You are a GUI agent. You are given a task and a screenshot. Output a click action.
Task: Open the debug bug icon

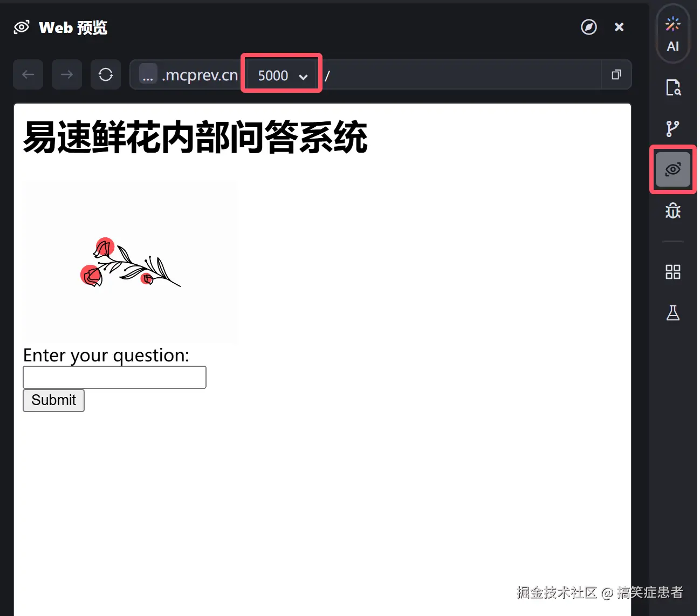click(673, 210)
